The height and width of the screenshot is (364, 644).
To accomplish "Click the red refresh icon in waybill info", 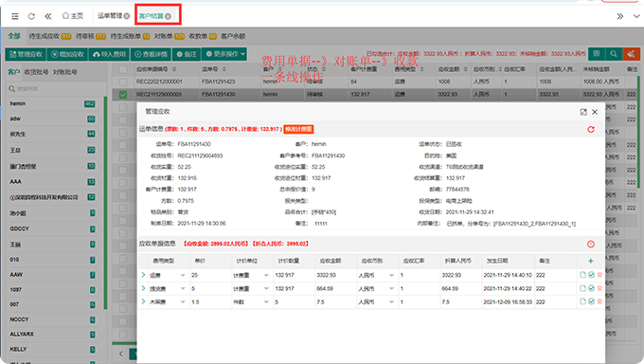I will pos(591,130).
